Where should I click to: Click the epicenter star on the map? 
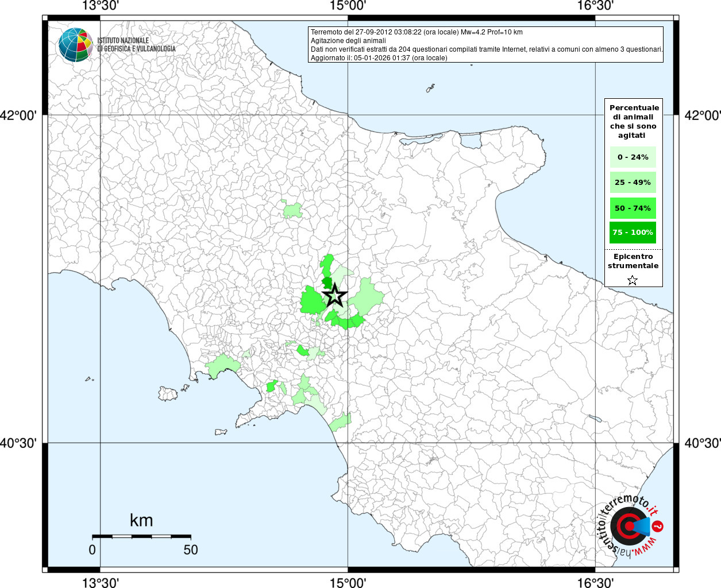[x=334, y=296]
